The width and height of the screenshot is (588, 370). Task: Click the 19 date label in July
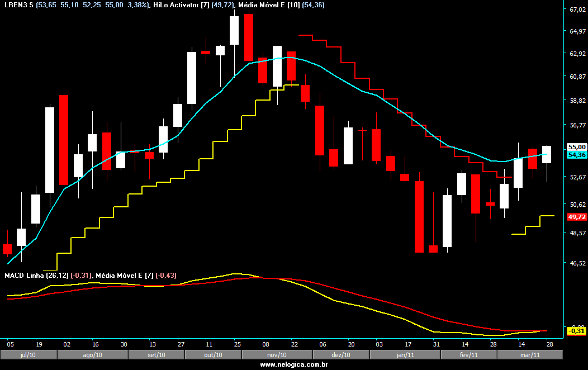(39, 344)
